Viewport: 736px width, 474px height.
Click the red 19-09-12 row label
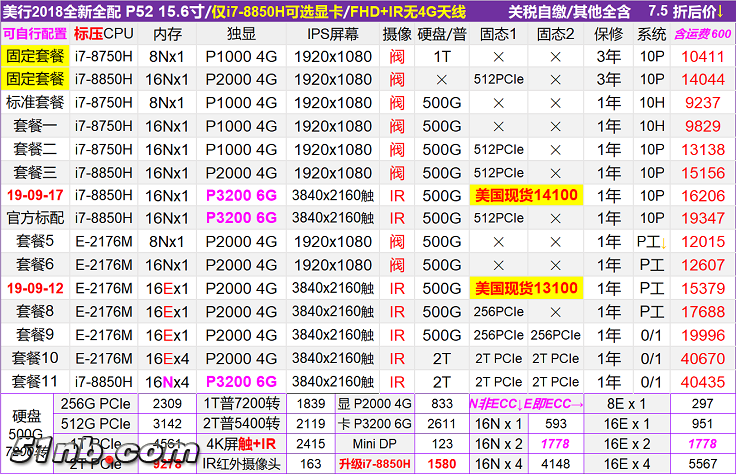click(x=36, y=289)
